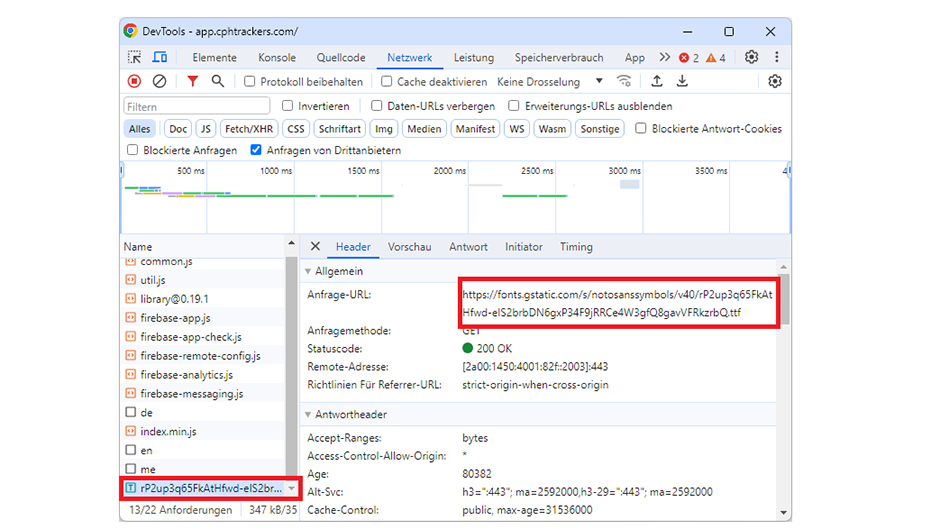This screenshot has height=529, width=940.
Task: Open network panel settings gear
Action: tap(775, 81)
